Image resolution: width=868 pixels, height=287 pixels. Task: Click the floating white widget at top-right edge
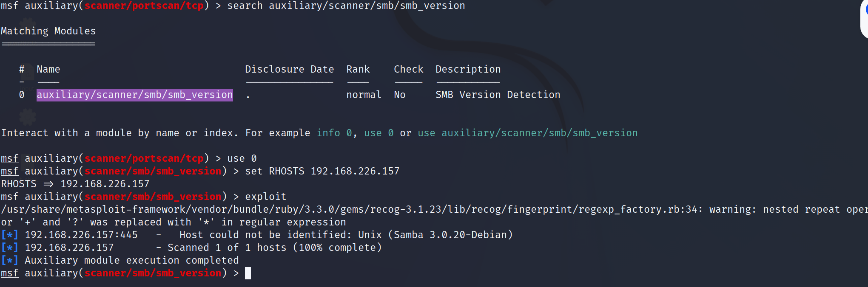click(864, 19)
